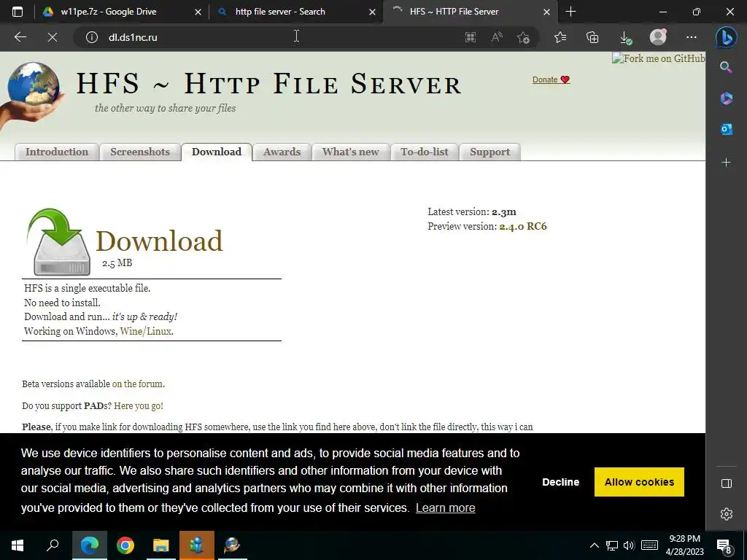
Task: Click the Donate link
Action: 551,79
